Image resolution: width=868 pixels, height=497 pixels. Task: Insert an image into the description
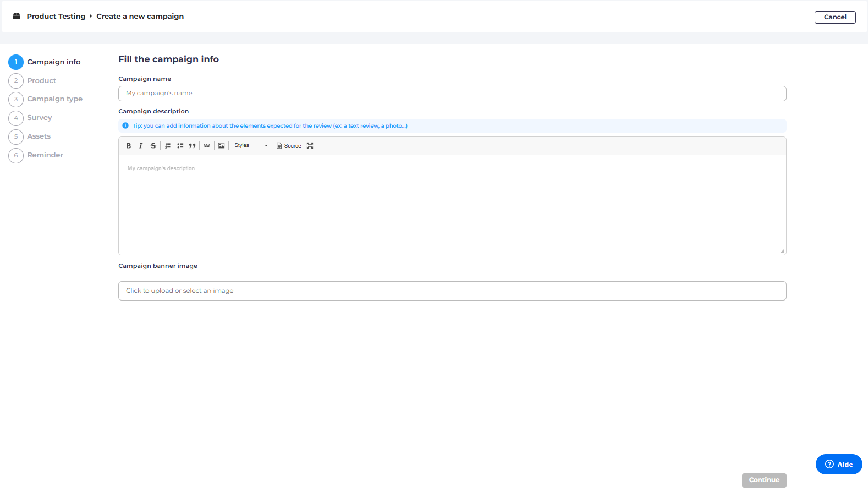pos(222,146)
